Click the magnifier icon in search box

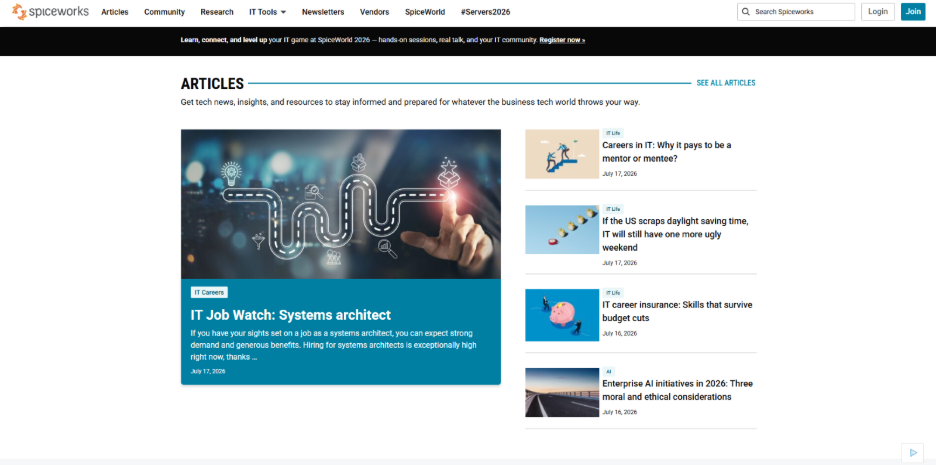click(x=746, y=12)
